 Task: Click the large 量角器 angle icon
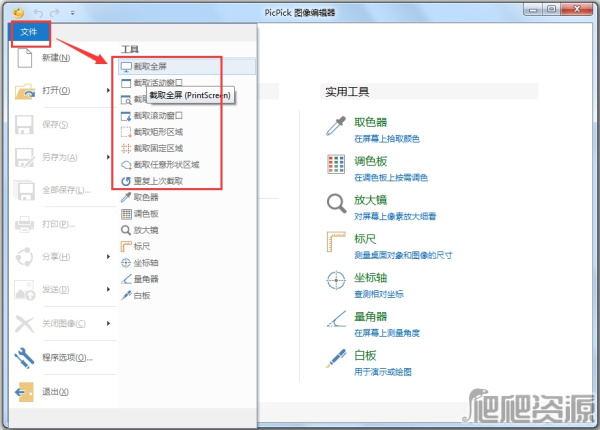click(x=336, y=319)
